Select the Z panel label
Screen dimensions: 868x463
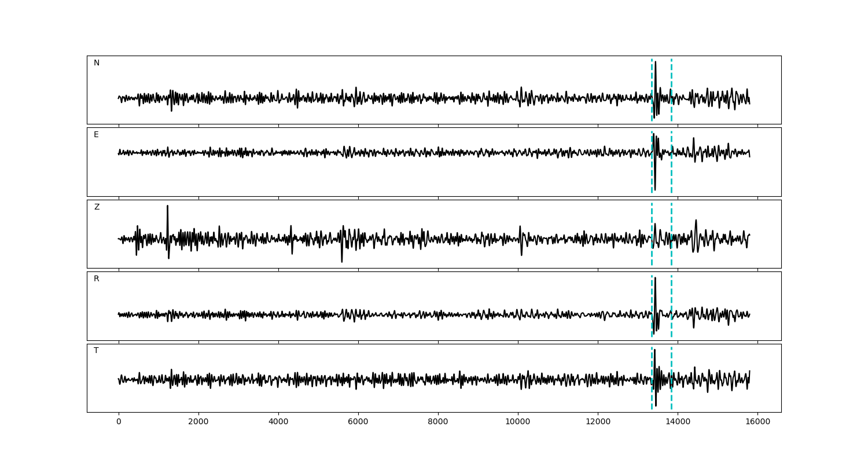[97, 207]
